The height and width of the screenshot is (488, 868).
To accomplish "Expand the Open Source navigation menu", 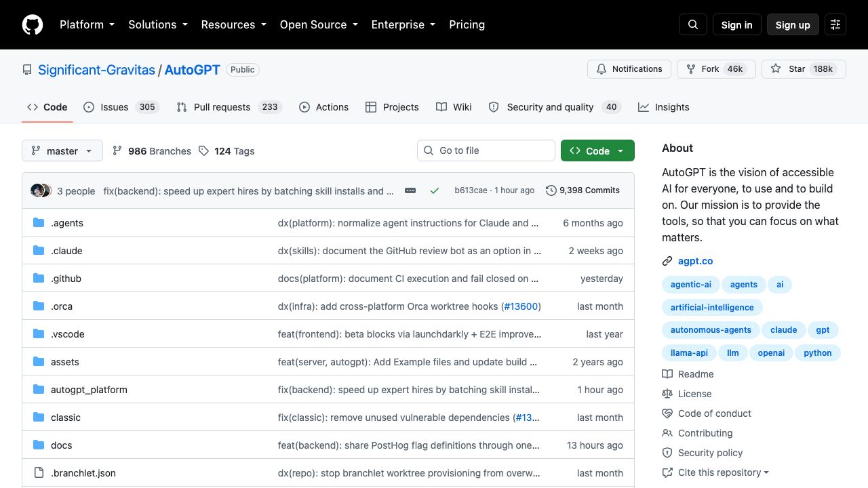I will point(319,24).
